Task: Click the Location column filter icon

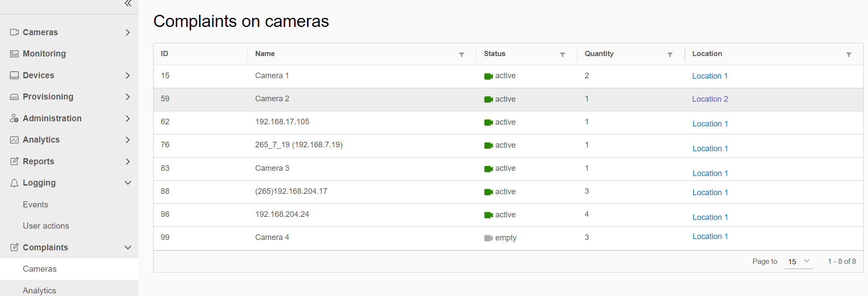Action: (x=849, y=55)
